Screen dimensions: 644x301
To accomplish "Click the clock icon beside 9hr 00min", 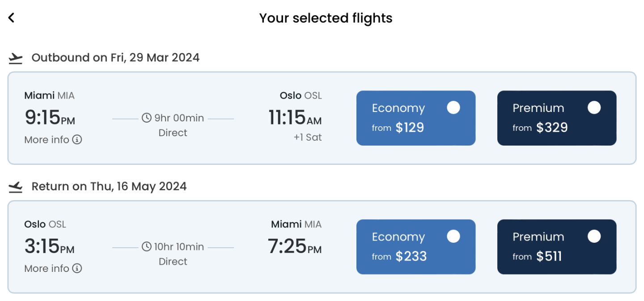I will click(x=147, y=118).
